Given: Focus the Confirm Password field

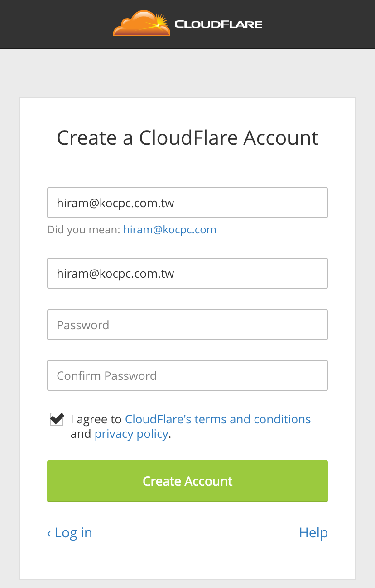Looking at the screenshot, I should pos(187,375).
